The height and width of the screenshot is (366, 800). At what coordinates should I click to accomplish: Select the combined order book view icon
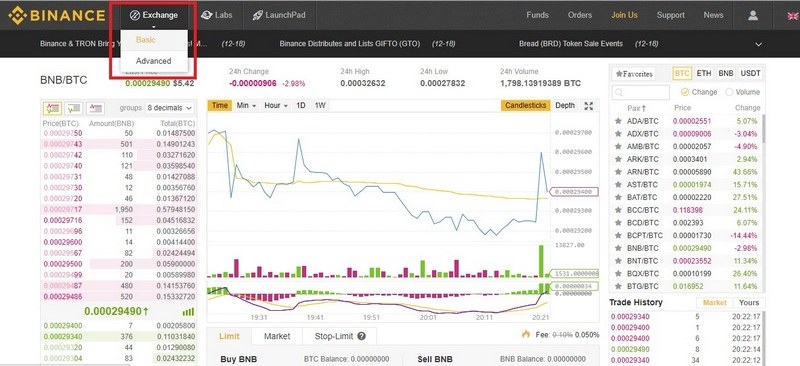point(52,108)
